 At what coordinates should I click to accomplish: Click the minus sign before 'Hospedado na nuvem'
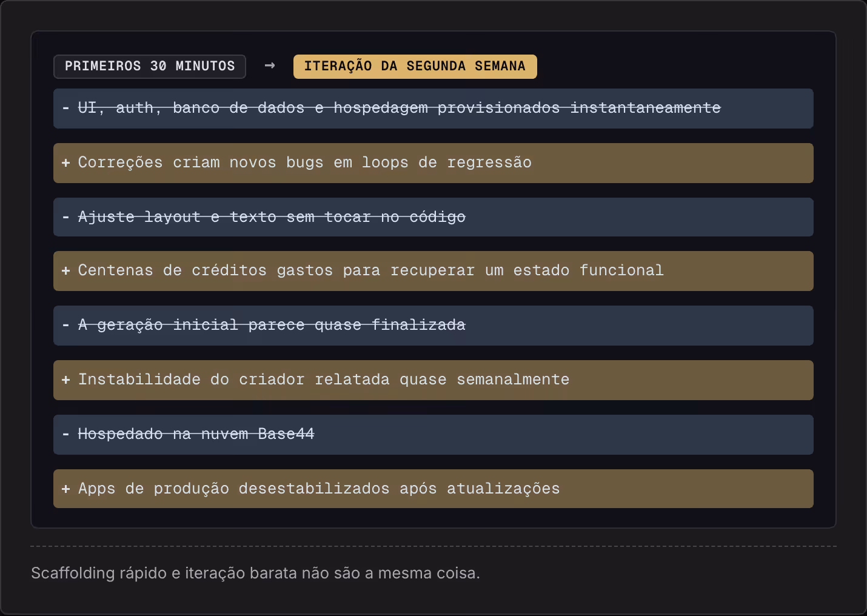point(65,434)
